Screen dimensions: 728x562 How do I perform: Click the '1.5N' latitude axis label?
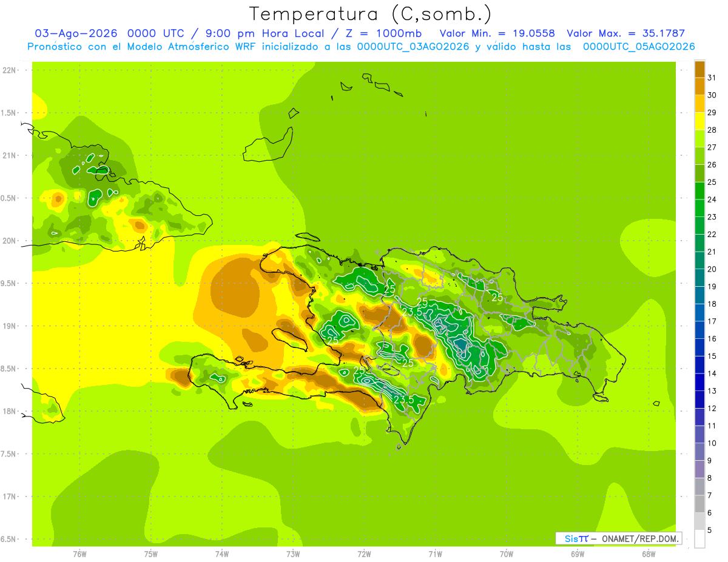[8, 113]
